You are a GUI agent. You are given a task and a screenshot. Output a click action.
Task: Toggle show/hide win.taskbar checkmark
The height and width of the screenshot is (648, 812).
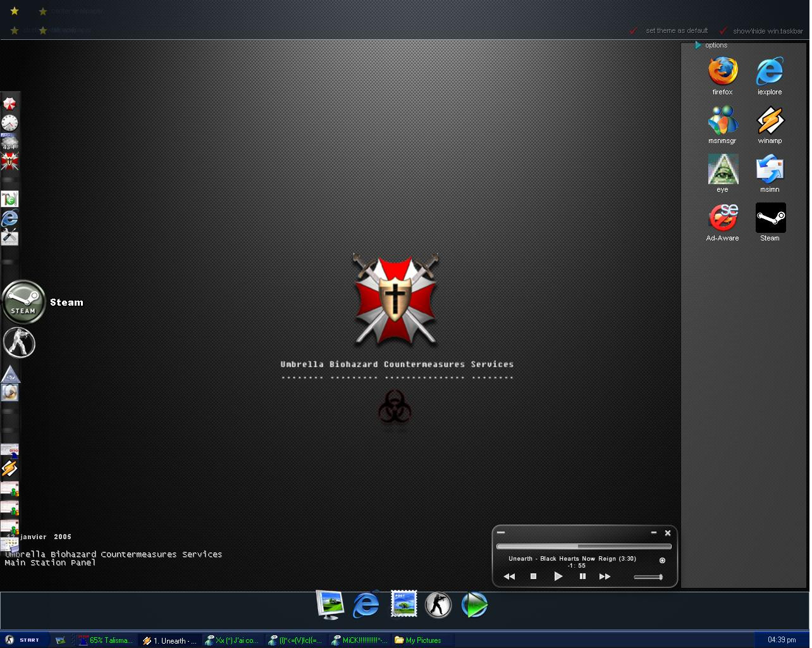point(723,30)
